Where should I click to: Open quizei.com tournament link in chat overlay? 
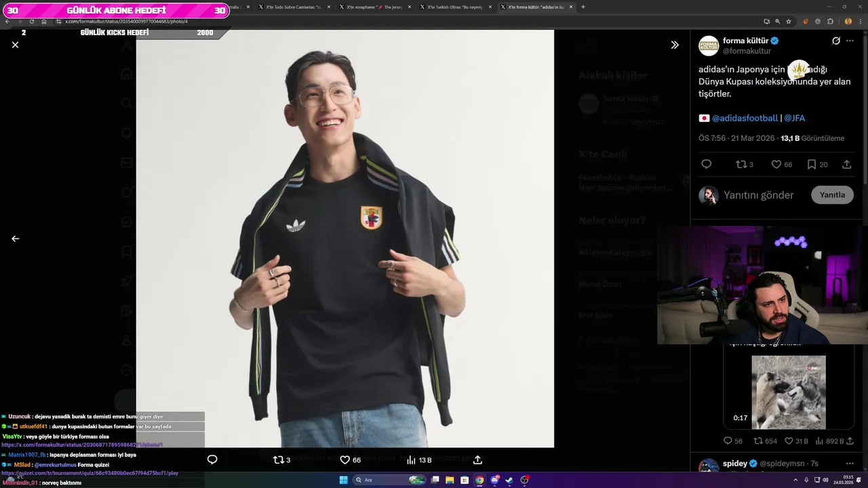90,473
